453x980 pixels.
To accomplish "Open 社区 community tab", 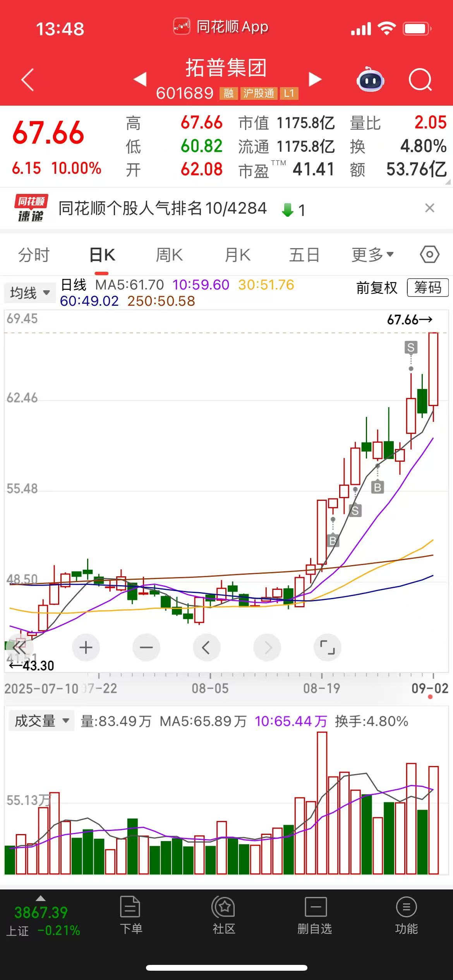I will pyautogui.click(x=224, y=915).
